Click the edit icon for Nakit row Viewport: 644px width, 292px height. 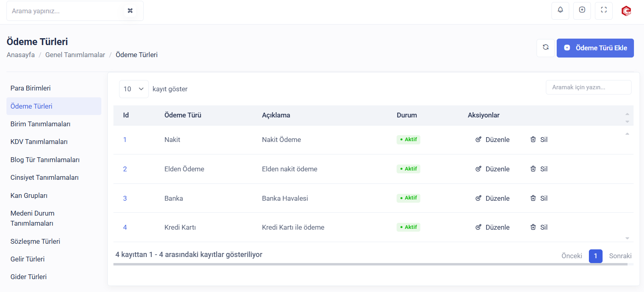[478, 140]
